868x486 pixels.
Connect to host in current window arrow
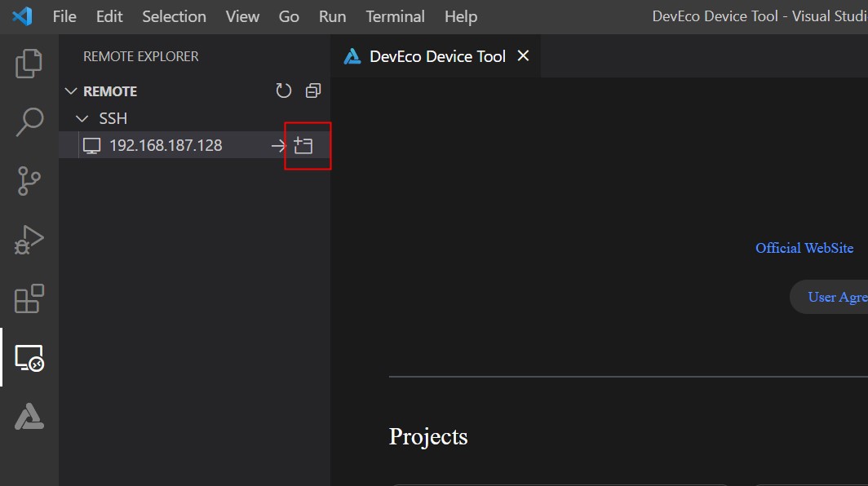pos(278,146)
